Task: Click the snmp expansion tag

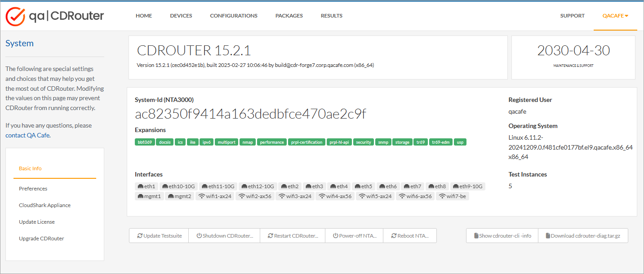Action: click(383, 142)
